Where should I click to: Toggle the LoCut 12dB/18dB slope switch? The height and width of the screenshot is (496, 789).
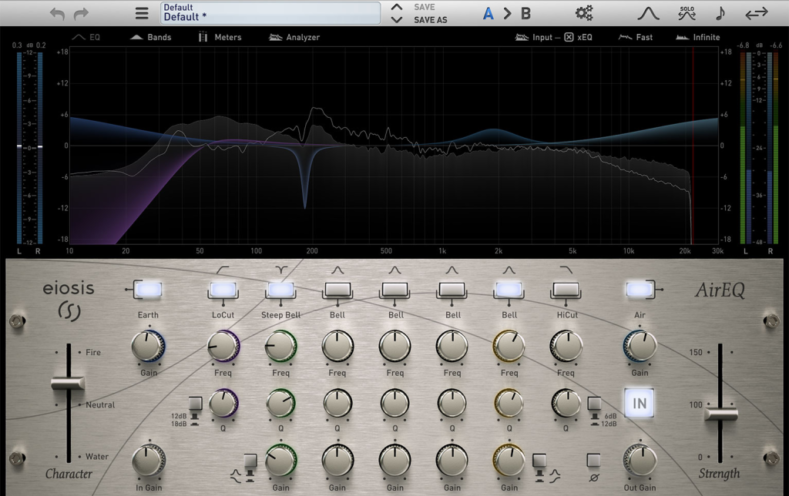(195, 403)
